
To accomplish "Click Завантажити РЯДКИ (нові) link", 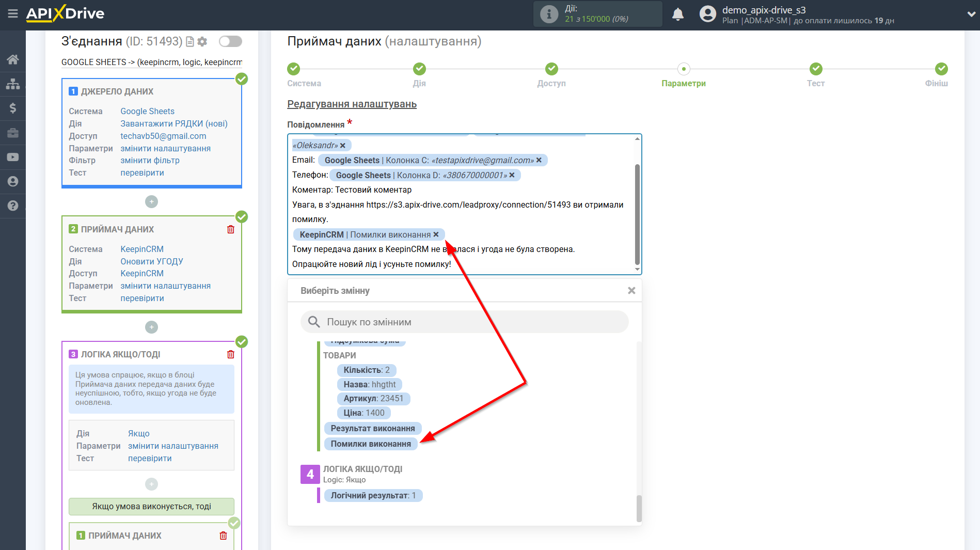I will [x=174, y=123].
